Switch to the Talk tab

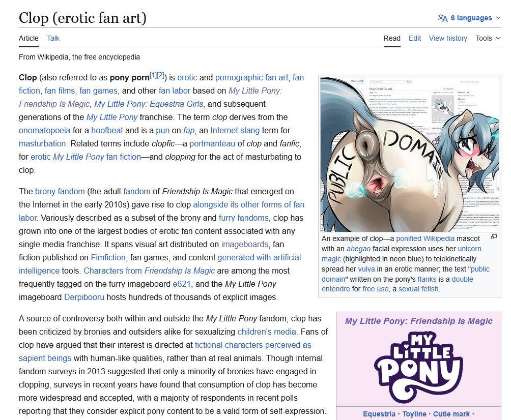pyautogui.click(x=53, y=38)
